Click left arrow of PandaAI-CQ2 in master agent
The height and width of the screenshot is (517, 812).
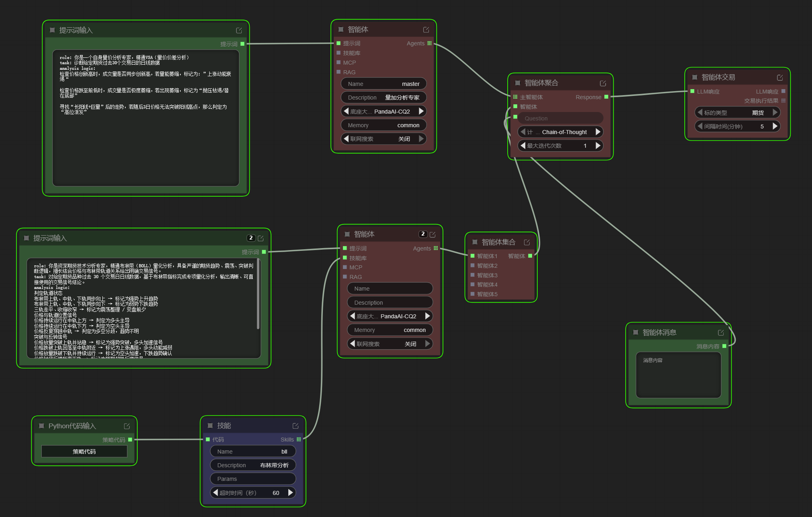coord(346,111)
